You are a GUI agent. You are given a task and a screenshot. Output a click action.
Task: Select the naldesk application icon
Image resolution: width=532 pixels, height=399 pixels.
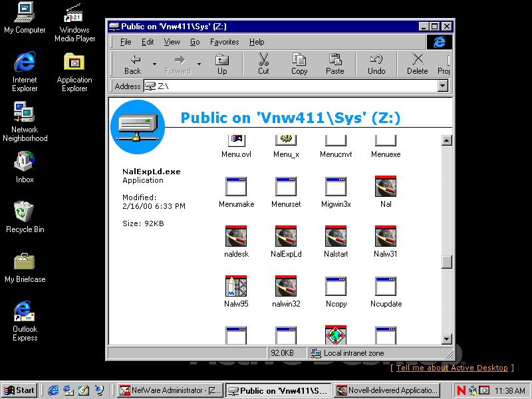click(x=236, y=236)
